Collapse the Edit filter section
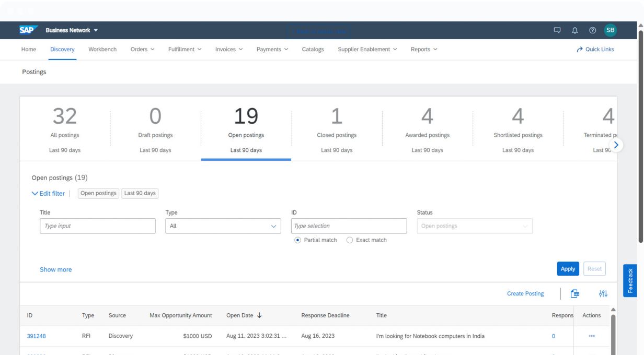Viewport: 644px width, 355px height. pos(48,193)
